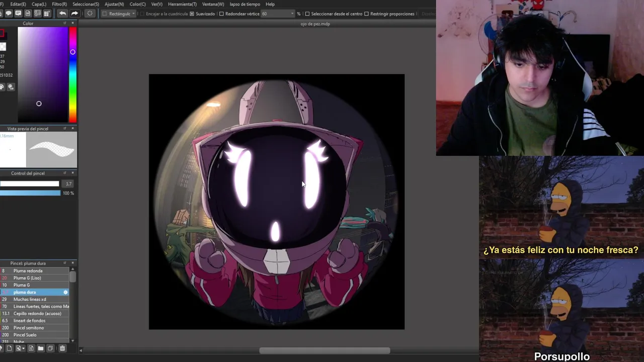Adjust the brush size slider
The height and width of the screenshot is (362, 644).
[x=30, y=184]
